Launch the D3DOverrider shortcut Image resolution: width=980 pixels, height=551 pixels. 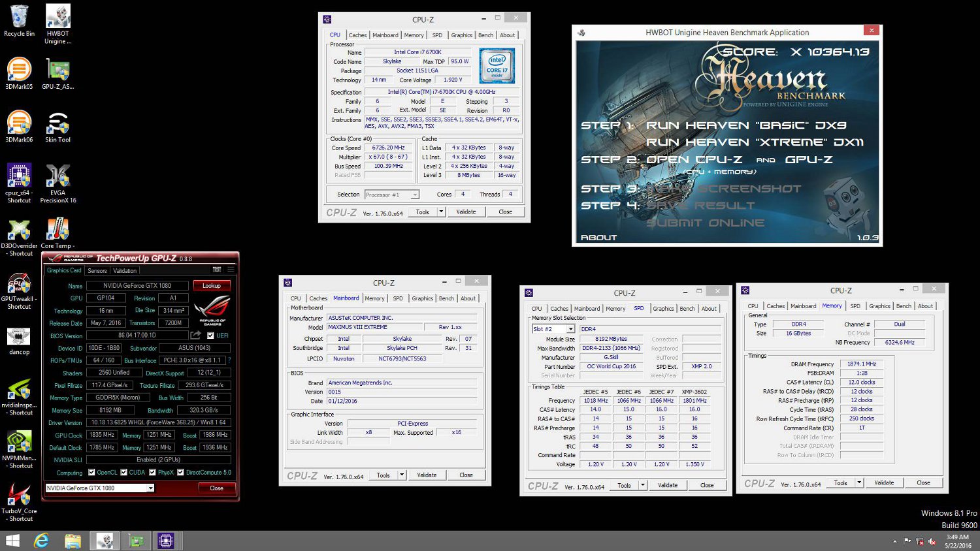click(x=19, y=237)
